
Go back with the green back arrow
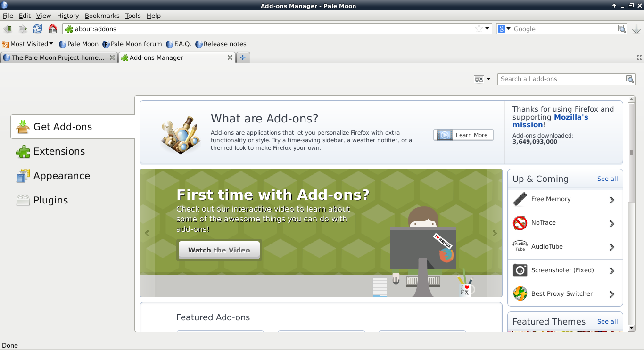pos(8,29)
